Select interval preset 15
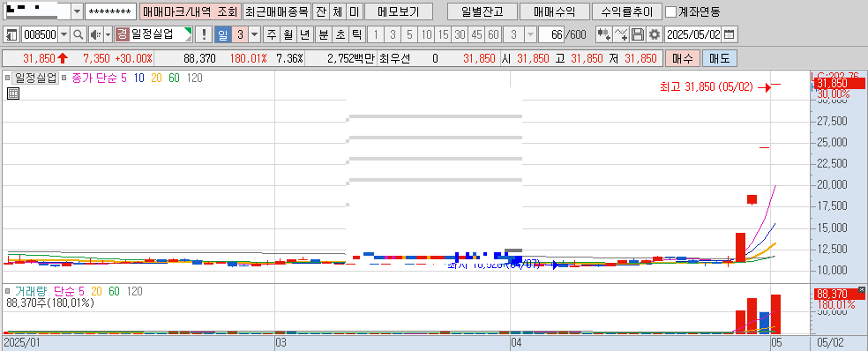This screenshot has width=868, height=351. [x=443, y=35]
